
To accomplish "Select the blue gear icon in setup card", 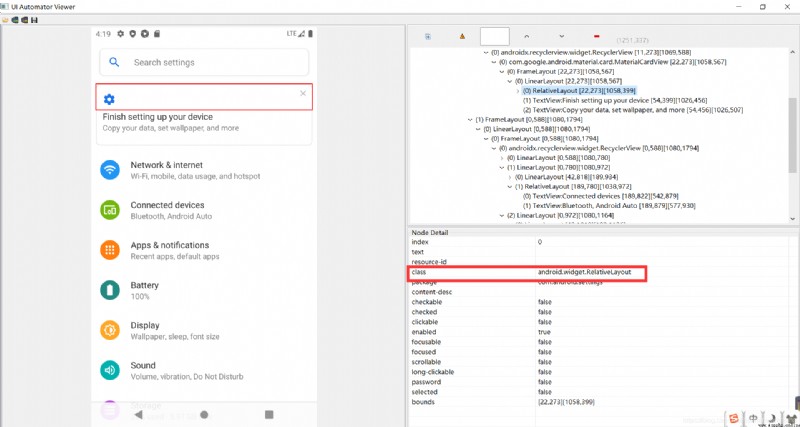I will [x=109, y=99].
